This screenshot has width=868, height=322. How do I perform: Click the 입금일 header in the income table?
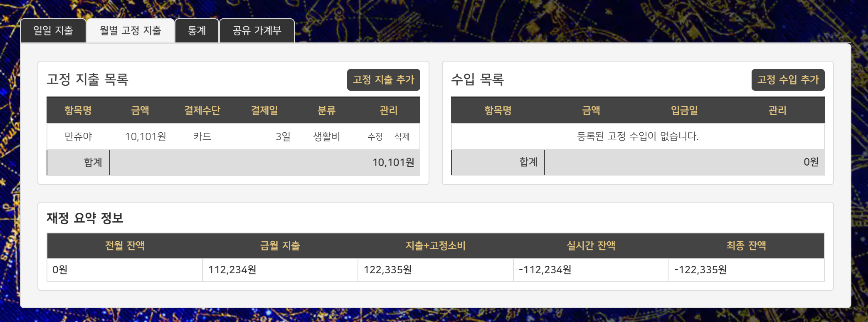[684, 111]
